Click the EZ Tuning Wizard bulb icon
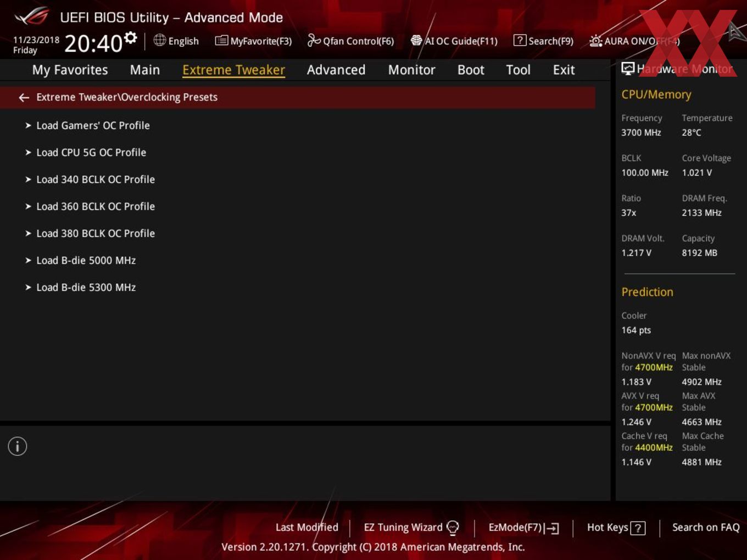747x560 pixels. 453,528
